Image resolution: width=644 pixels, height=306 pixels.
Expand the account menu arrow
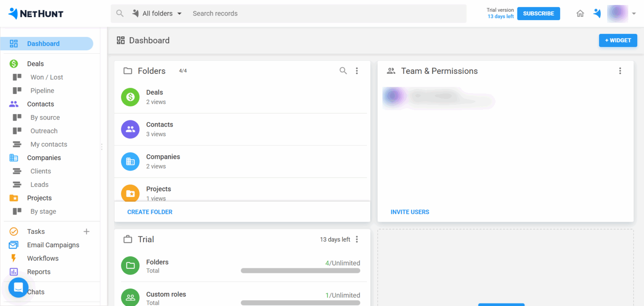634,13
